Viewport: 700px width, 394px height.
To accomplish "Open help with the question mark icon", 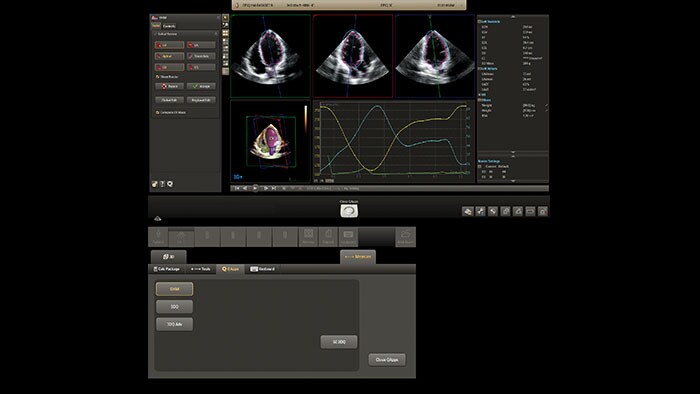I will (x=162, y=184).
